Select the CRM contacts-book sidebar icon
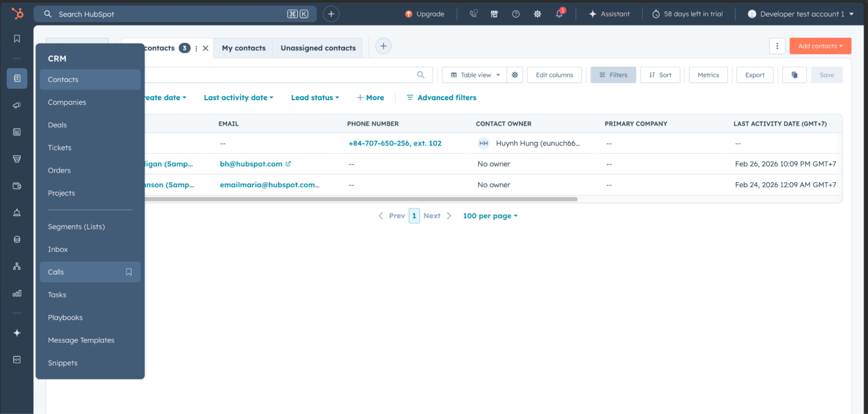This screenshot has width=868, height=414. tap(17, 78)
